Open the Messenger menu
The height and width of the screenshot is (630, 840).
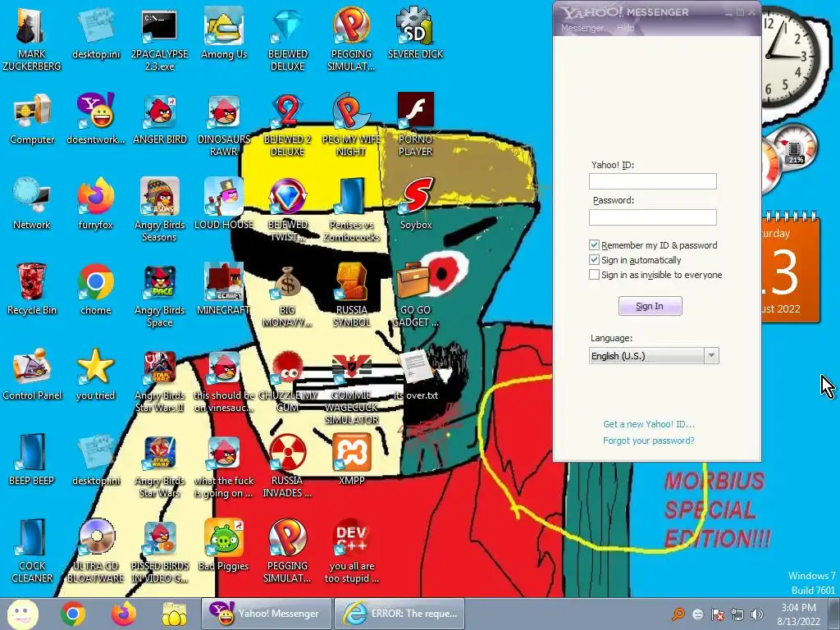click(582, 28)
